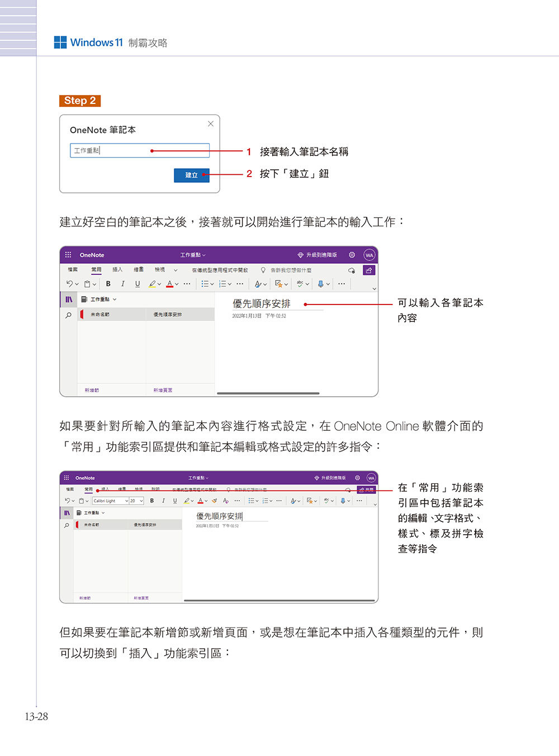Click the 優先順序安排 page title in the first OneNote screenshot
559x756 pixels.
[262, 303]
